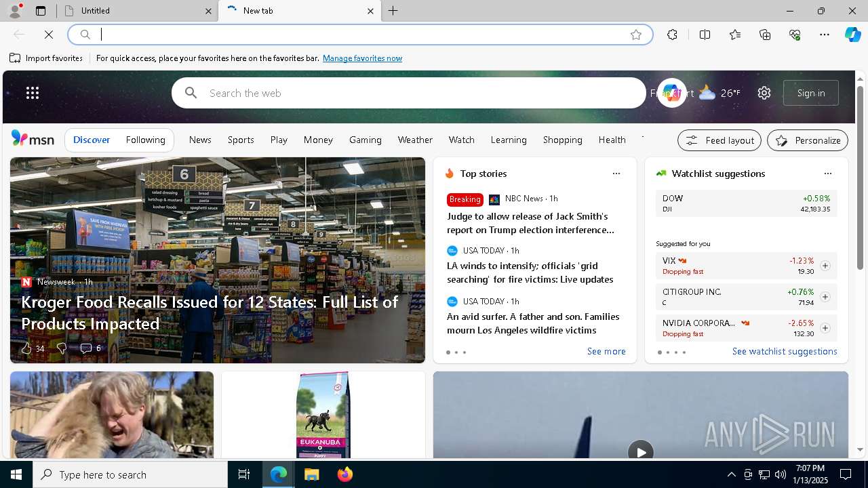Screen dimensions: 868x488
Task: Click the Personalize button
Action: [808, 140]
